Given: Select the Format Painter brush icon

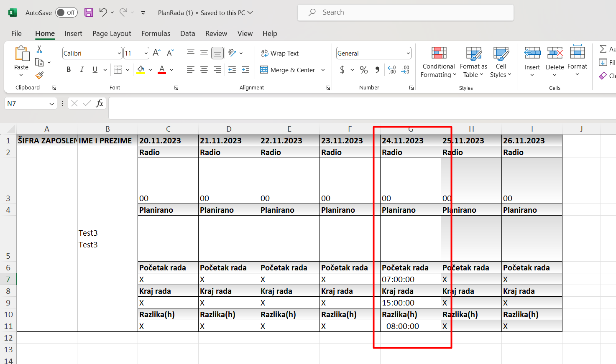Looking at the screenshot, I should pyautogui.click(x=39, y=75).
